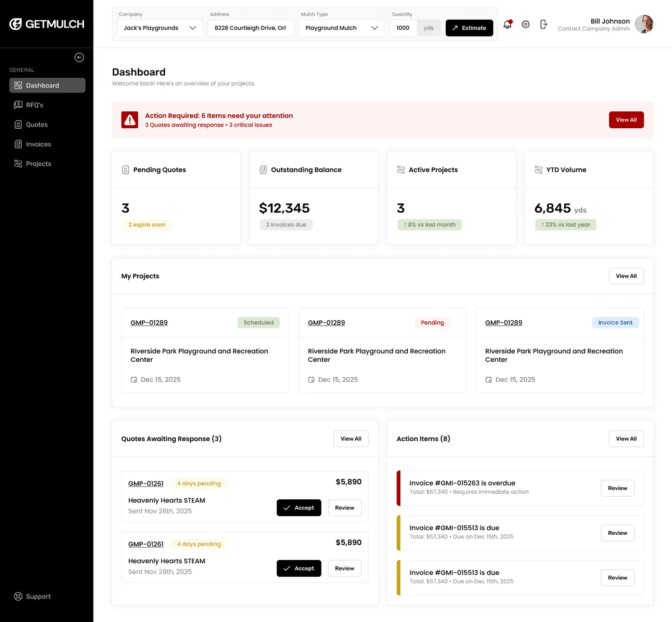Click the Invoice Sent status badge

tap(615, 322)
